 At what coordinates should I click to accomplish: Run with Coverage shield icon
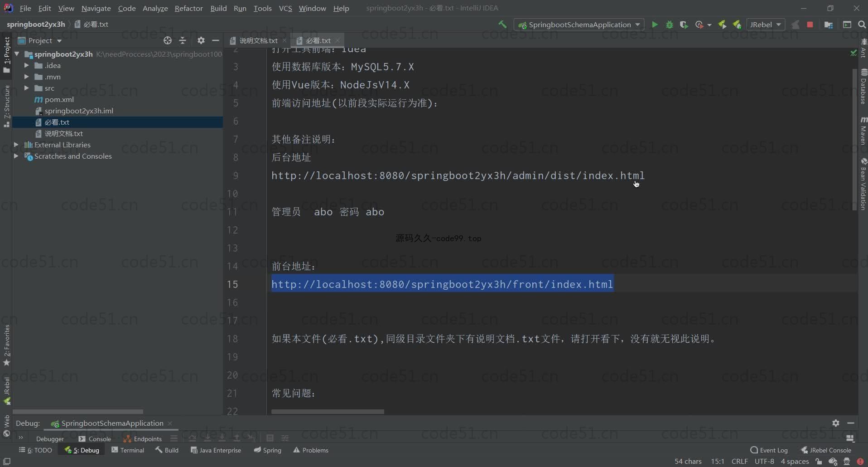click(684, 24)
